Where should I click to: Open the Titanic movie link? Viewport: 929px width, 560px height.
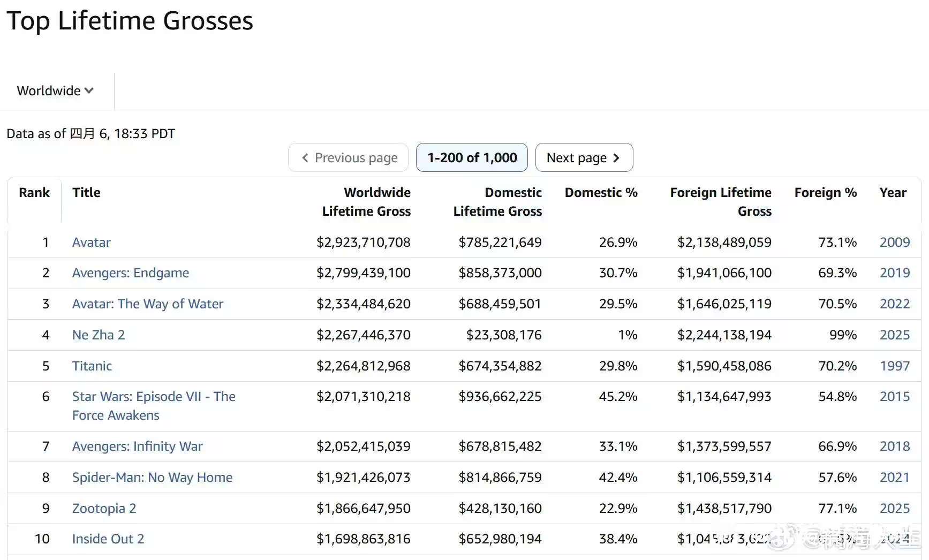click(92, 366)
